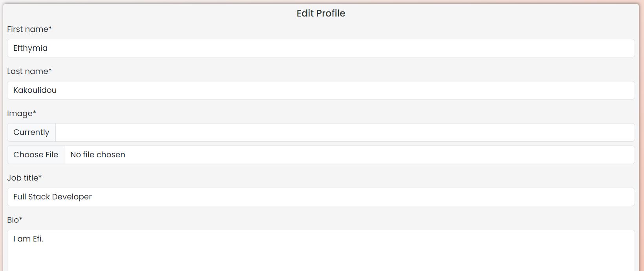Viewport: 644px width, 271px height.
Task: Place cursor on the surname 'Kakoulidou'
Action: click(35, 90)
